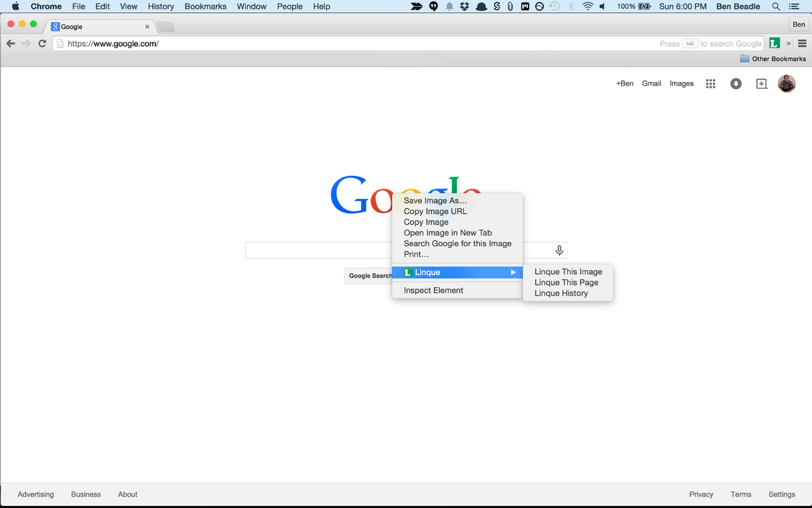This screenshot has height=508, width=812.
Task: Click the Skype S menu bar icon
Action: pos(497,6)
